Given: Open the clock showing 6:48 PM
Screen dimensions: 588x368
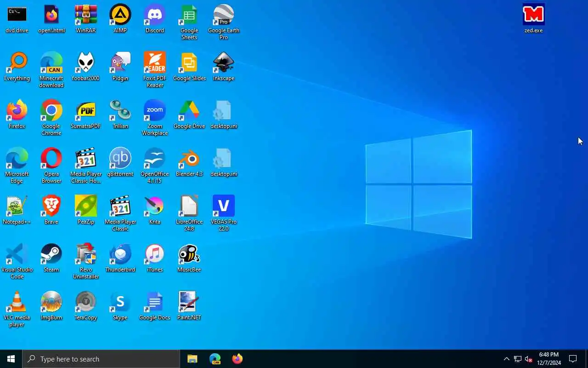Looking at the screenshot, I should point(549,359).
